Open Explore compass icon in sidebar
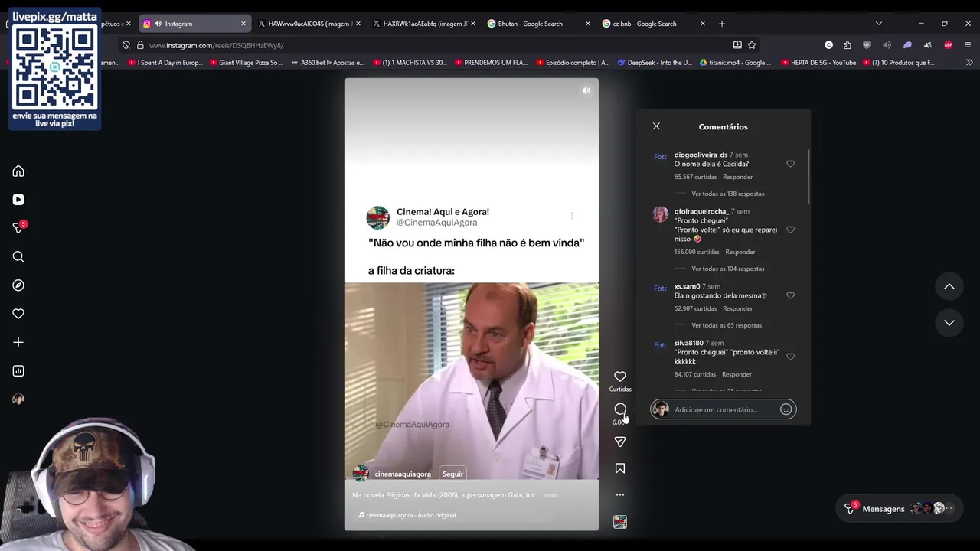The height and width of the screenshot is (551, 980). click(18, 285)
